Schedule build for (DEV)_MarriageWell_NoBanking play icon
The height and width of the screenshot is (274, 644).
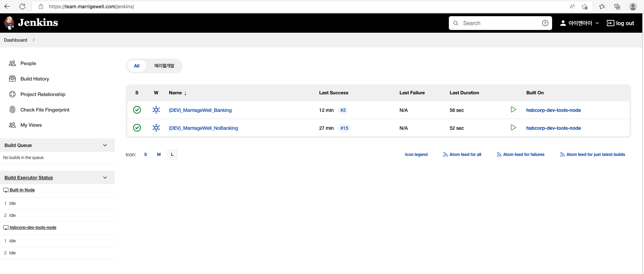point(513,128)
